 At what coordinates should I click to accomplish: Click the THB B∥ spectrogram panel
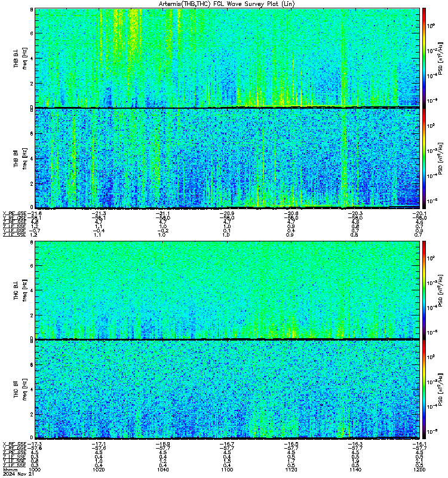(228, 158)
